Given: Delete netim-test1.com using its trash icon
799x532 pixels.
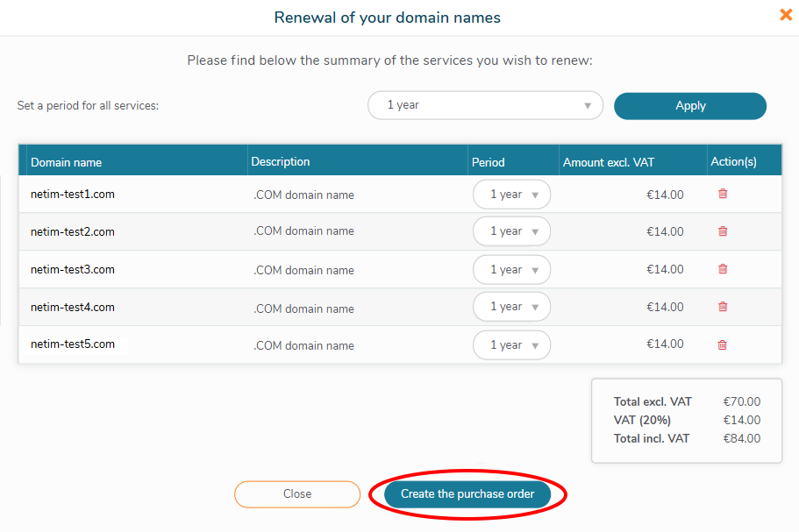Looking at the screenshot, I should (x=723, y=194).
